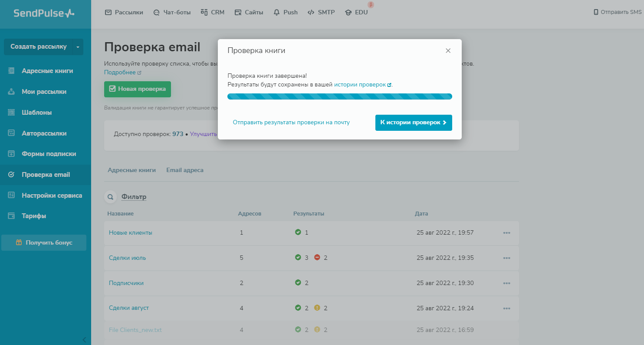
Task: Open the three-dots menu for Новые клиенты
Action: click(506, 233)
